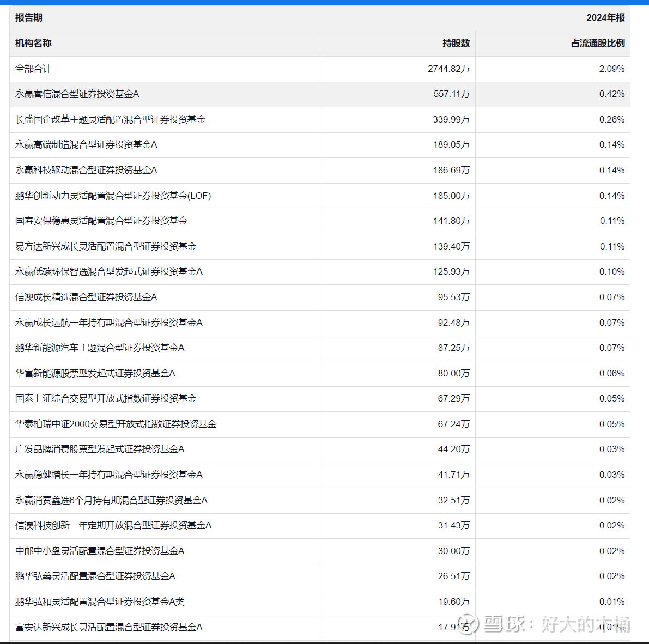Select fund name 国泰上证综合交易型开放式指数证券投资基金
The width and height of the screenshot is (649, 644).
106,399
